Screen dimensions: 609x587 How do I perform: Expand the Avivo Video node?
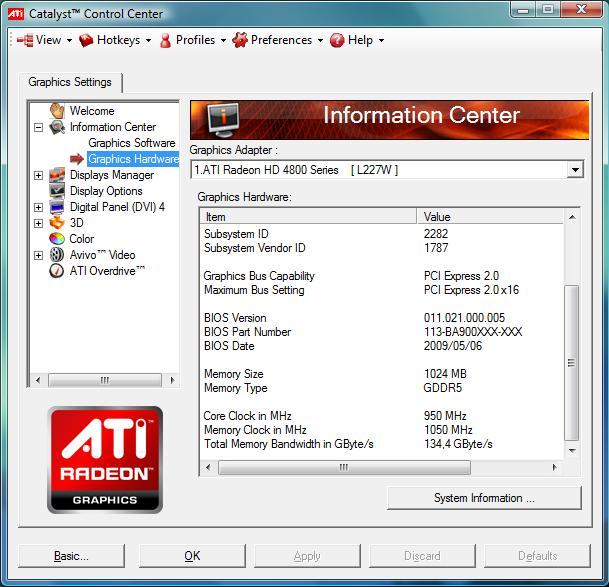38,255
